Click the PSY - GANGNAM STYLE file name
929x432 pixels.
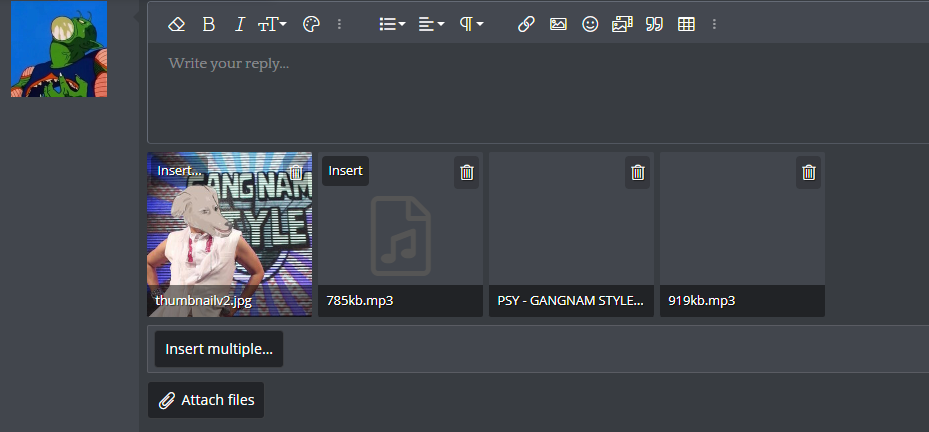(x=571, y=300)
